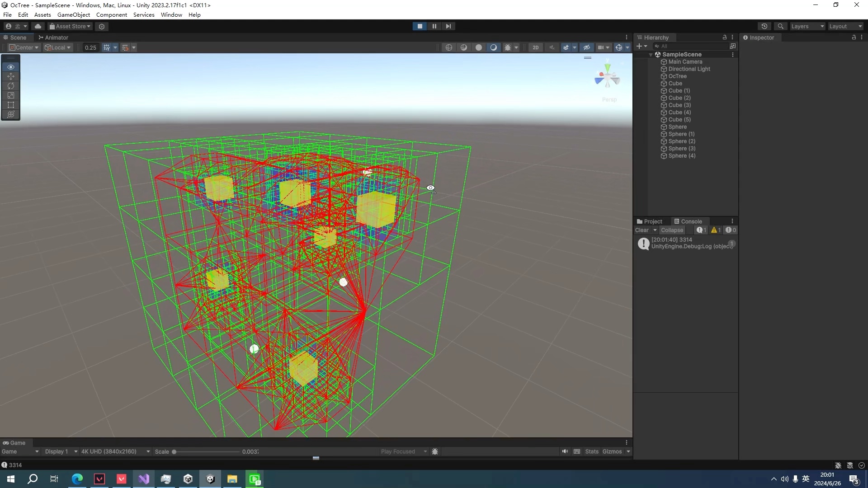Click the Collapse button in Console
The width and height of the screenshot is (868, 488).
pyautogui.click(x=672, y=230)
